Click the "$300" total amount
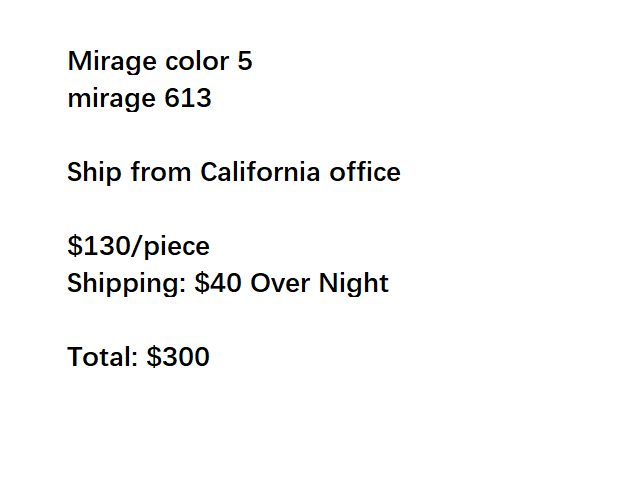Viewport: 621px width, 492px height. point(178,357)
